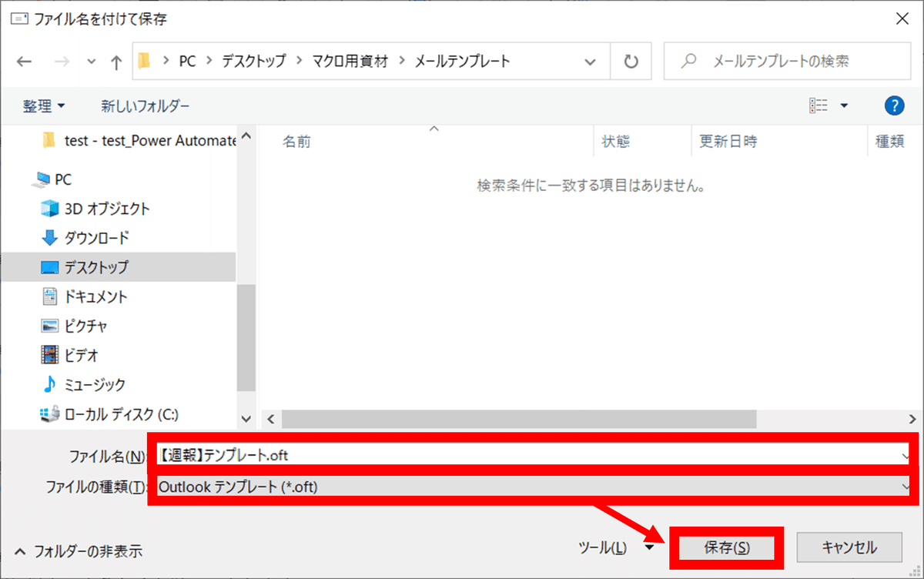924x579 pixels.
Task: Select PC in the navigation tree
Action: click(63, 179)
